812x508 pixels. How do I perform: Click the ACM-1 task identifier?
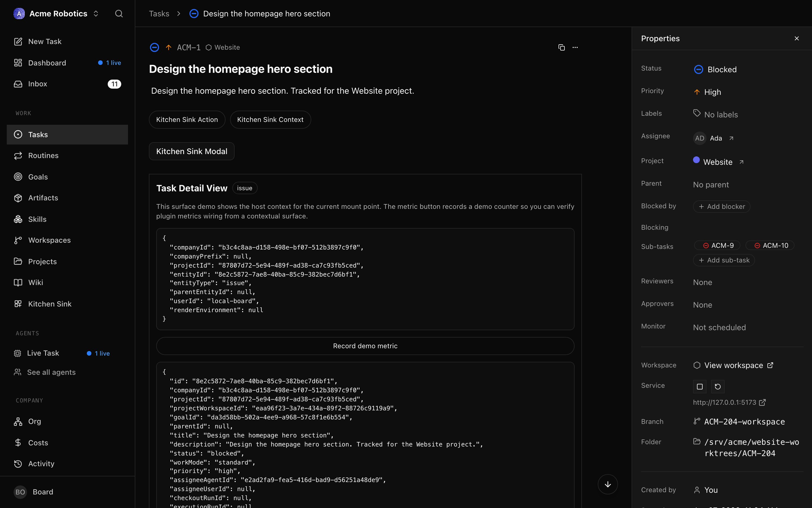pos(189,47)
